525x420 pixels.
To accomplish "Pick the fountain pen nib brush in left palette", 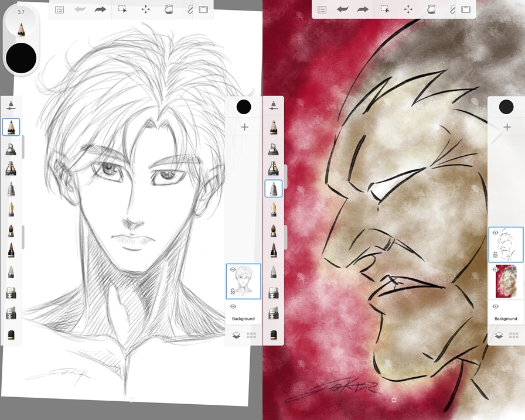I will click(x=11, y=209).
